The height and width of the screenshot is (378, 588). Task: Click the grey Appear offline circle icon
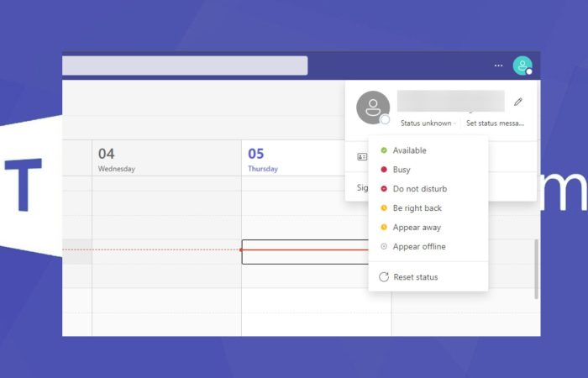pos(384,246)
